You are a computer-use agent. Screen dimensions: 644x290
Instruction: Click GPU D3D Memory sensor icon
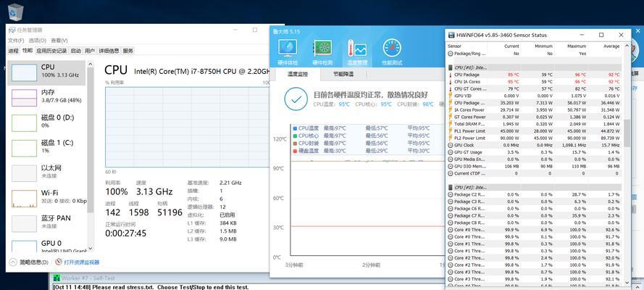click(450, 166)
